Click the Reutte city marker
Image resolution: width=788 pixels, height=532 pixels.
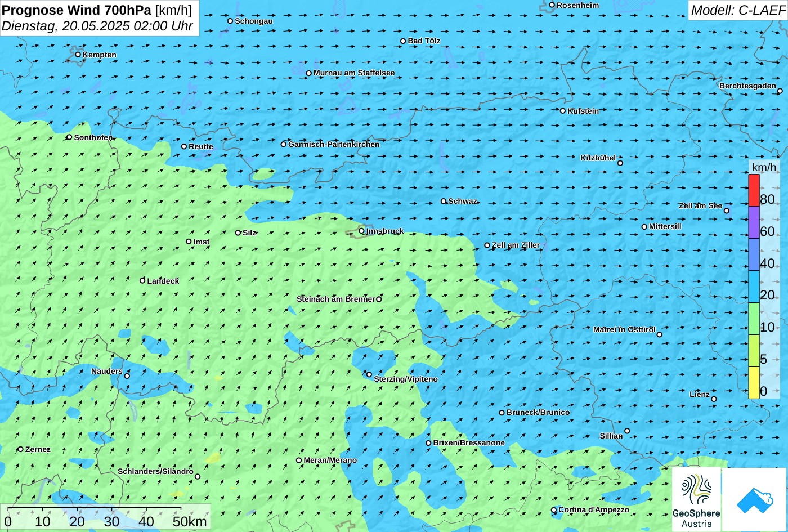(183, 146)
